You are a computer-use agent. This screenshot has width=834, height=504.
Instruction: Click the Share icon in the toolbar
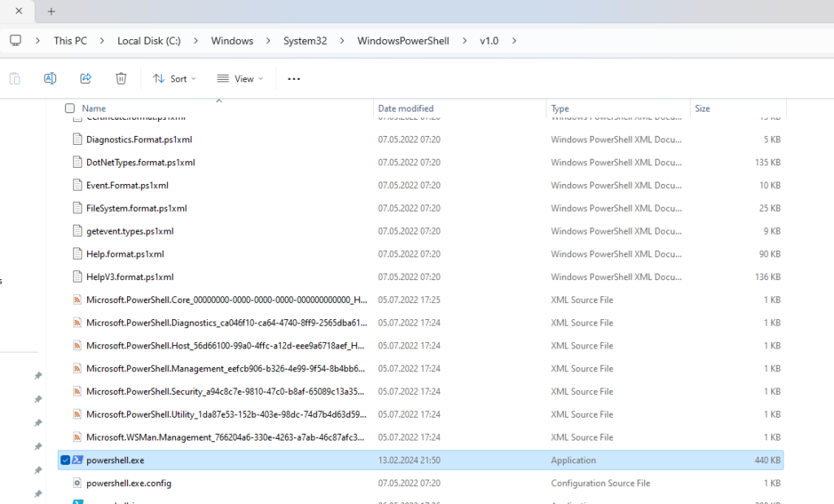(86, 79)
